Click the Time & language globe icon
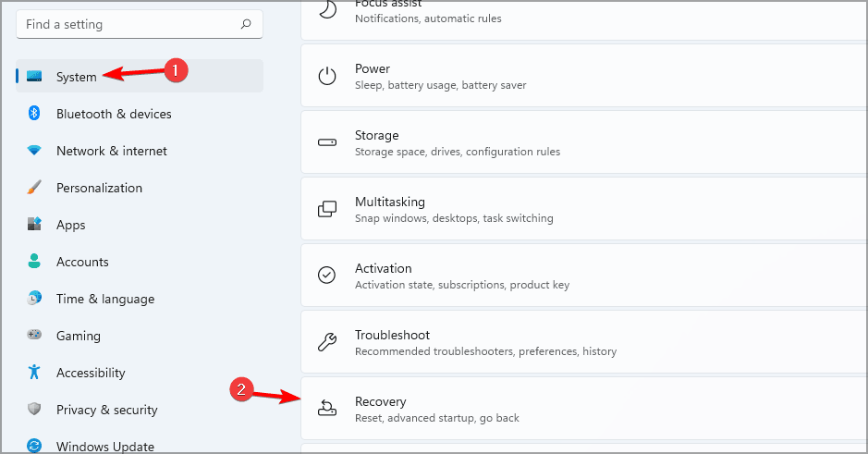Image resolution: width=868 pixels, height=454 pixels. tap(34, 299)
